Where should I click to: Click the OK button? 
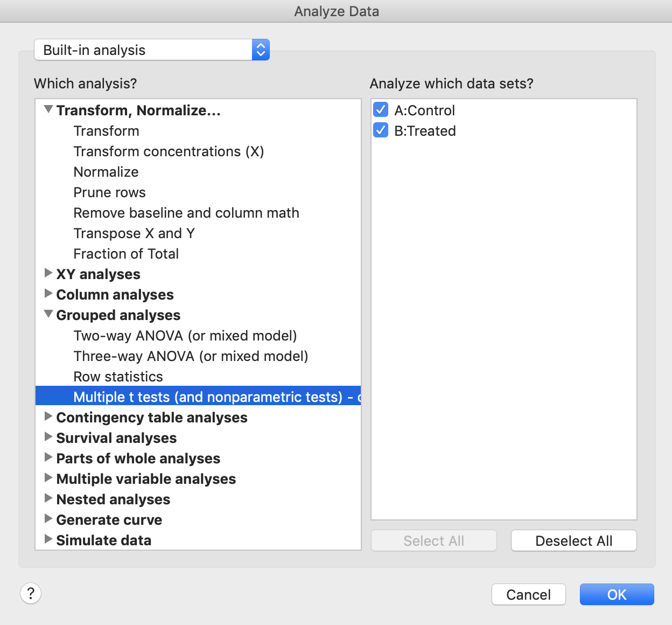(x=617, y=594)
